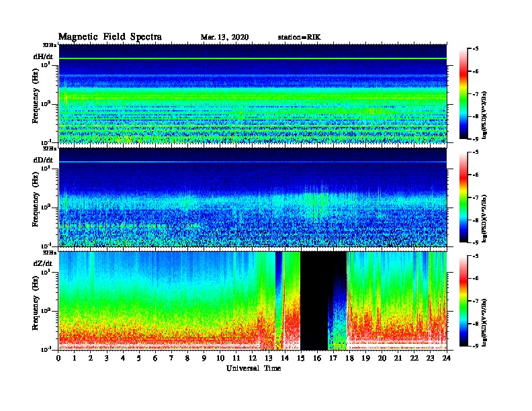Click hour tick label 8 on time axis

(x=187, y=359)
